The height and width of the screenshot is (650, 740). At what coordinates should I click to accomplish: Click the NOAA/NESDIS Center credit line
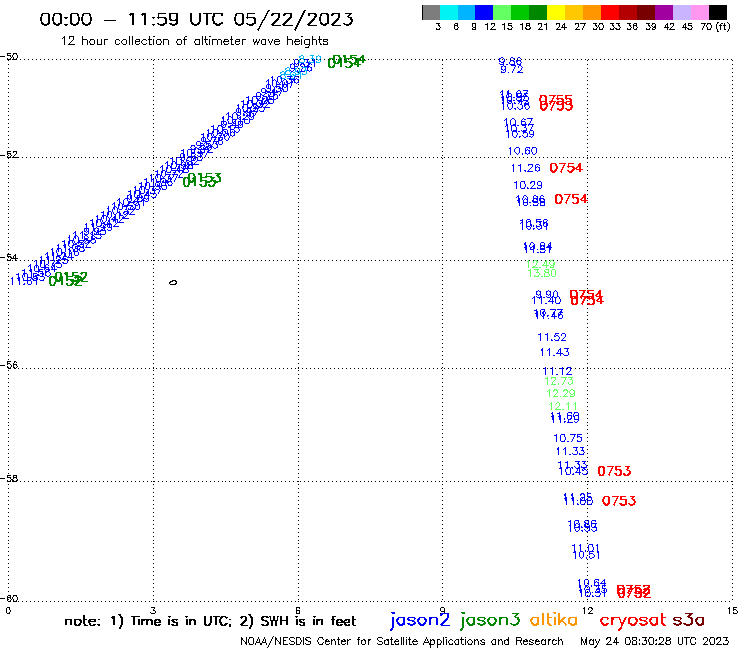point(402,642)
